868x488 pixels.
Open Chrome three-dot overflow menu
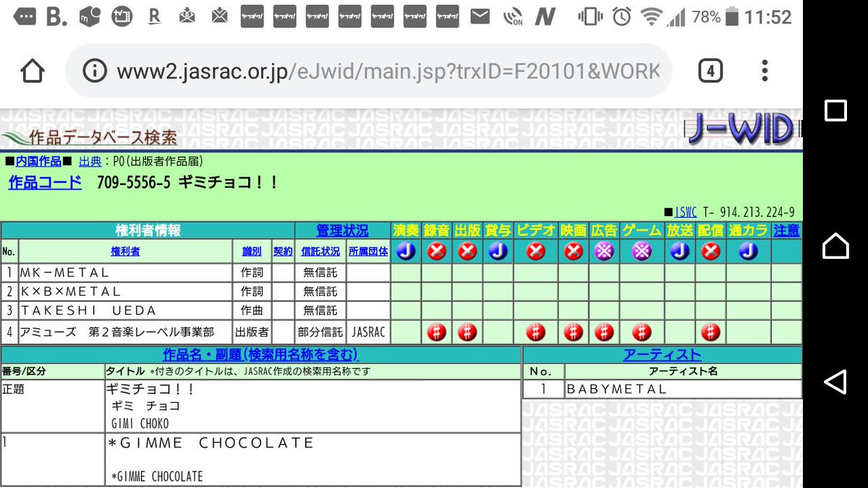click(765, 71)
